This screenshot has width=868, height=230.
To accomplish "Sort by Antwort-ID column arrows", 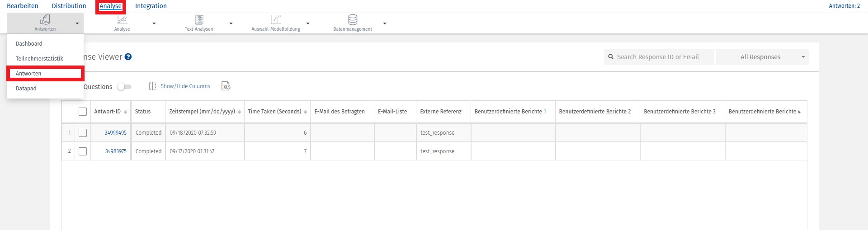I will (125, 112).
